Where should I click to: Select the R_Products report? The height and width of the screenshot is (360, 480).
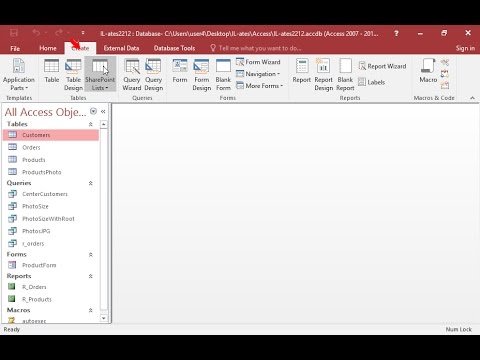pos(51,299)
